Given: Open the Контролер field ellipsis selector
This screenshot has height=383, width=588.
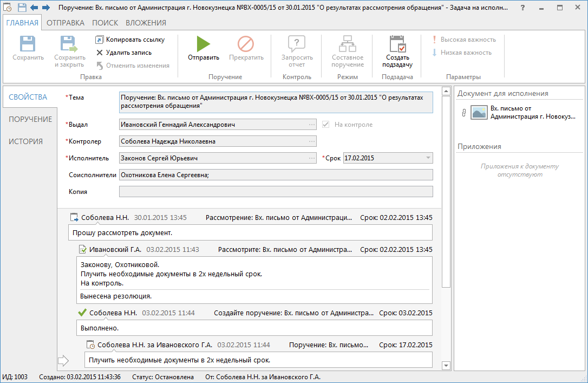Looking at the screenshot, I should coord(312,141).
